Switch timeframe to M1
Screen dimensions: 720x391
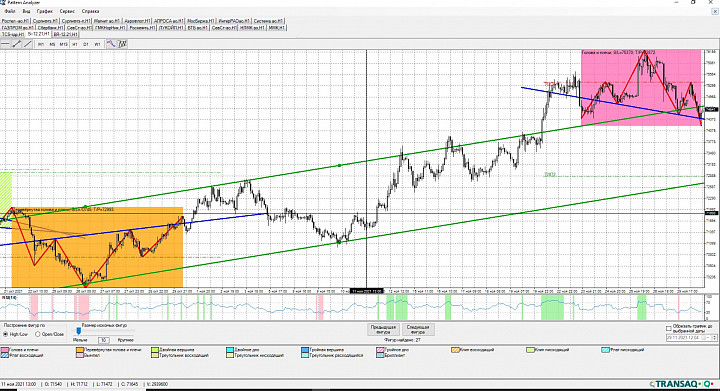point(41,45)
